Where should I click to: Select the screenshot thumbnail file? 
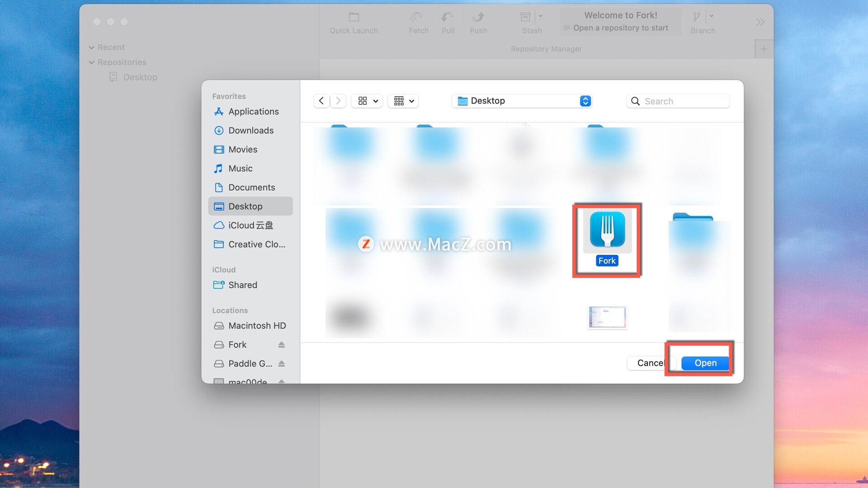point(607,317)
